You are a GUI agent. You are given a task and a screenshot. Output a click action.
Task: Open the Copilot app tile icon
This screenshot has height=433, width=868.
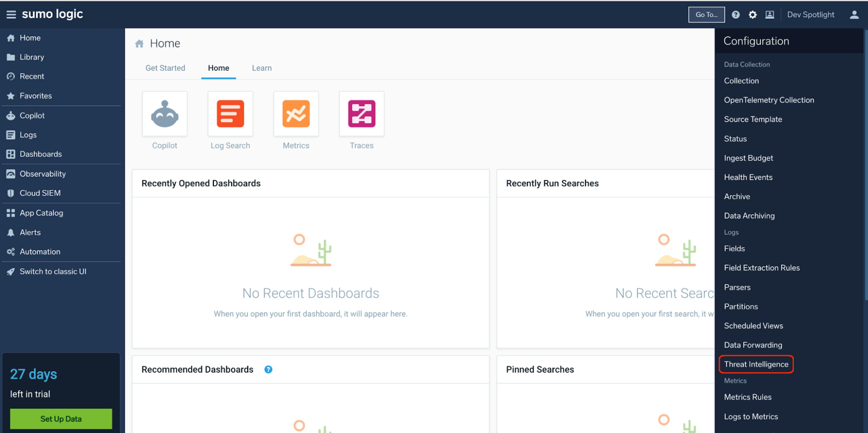[165, 114]
